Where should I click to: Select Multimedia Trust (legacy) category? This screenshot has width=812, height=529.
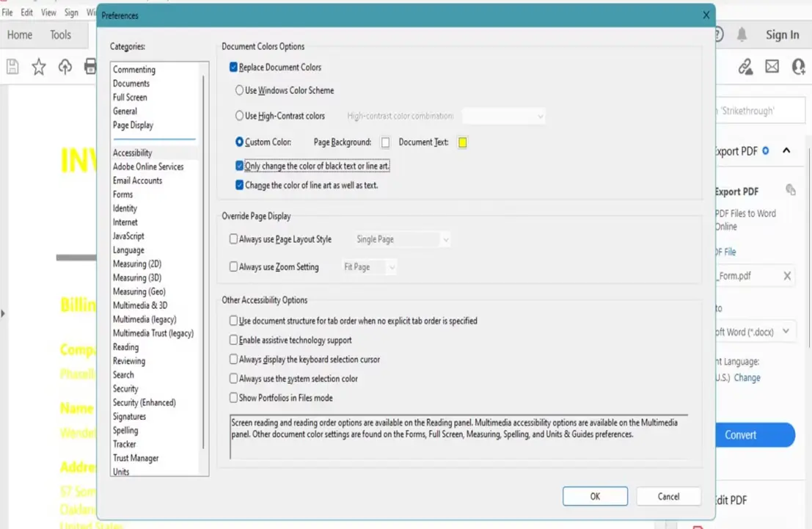click(x=153, y=334)
